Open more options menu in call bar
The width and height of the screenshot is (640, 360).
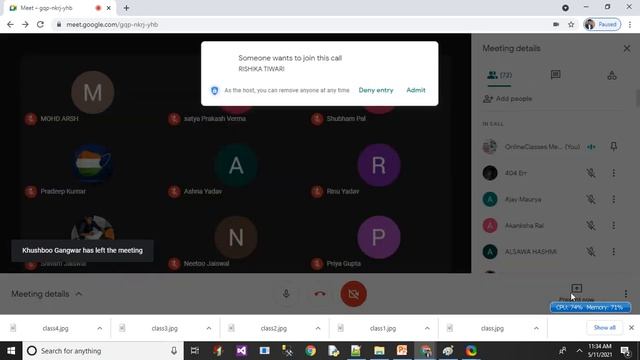(x=626, y=294)
